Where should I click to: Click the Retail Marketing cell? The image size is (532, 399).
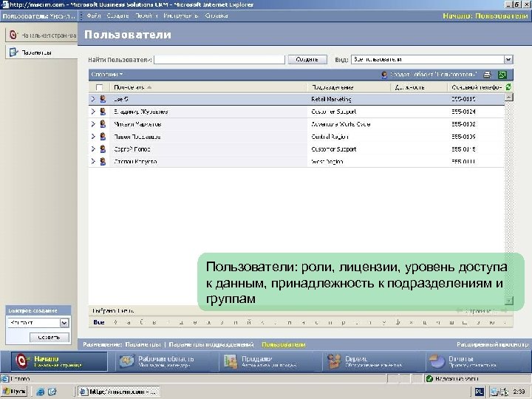332,99
